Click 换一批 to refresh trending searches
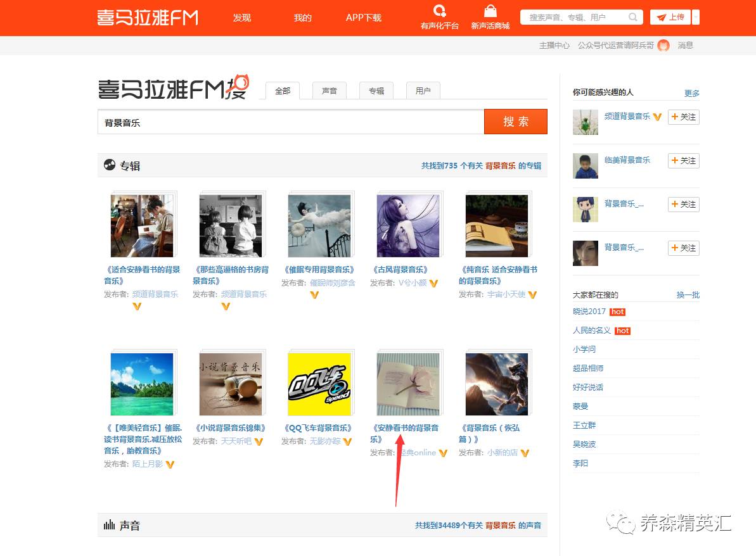Viewport: 756px width, 556px height. point(688,295)
